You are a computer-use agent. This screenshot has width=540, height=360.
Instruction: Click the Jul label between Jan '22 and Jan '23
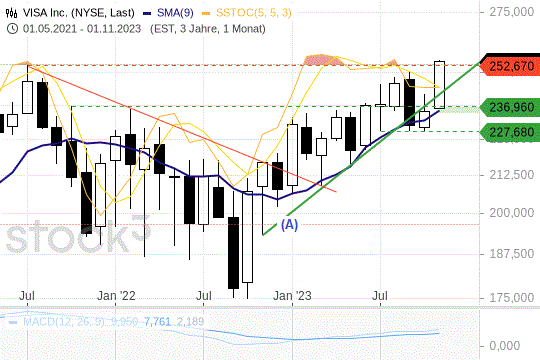204,296
